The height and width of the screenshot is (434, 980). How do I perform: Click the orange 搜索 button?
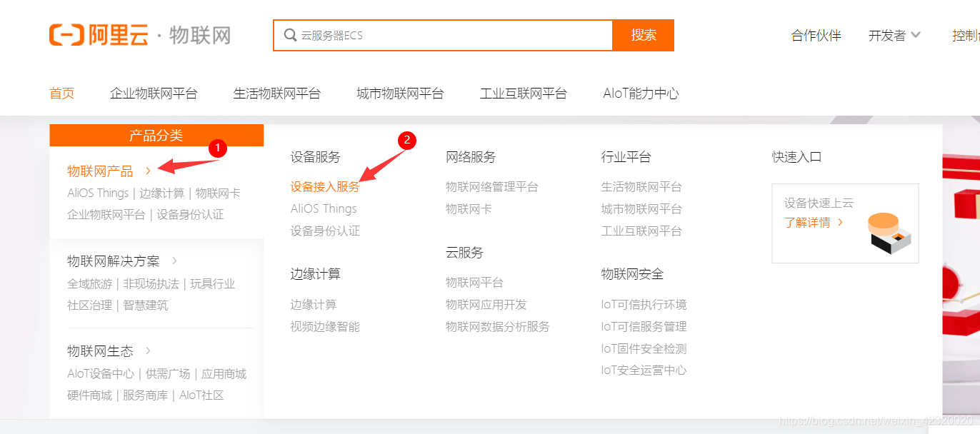click(x=644, y=36)
